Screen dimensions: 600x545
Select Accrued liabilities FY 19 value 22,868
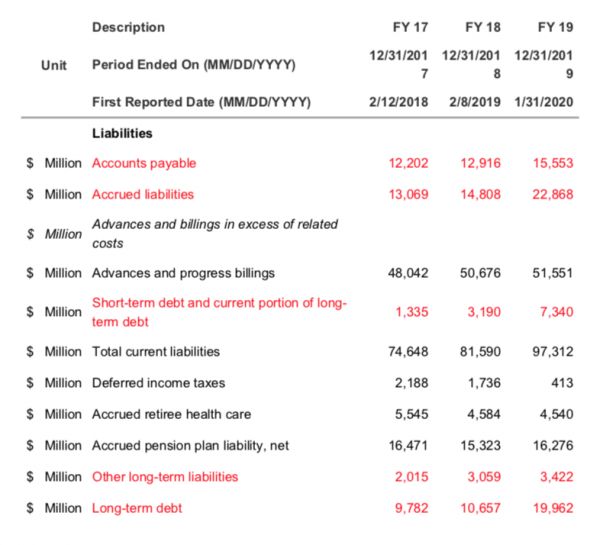pyautogui.click(x=552, y=194)
